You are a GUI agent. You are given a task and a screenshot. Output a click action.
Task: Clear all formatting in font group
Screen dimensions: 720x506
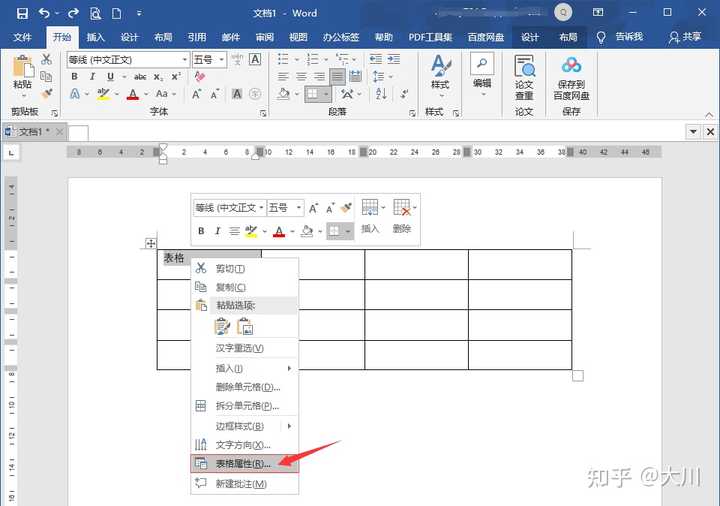pos(199,76)
